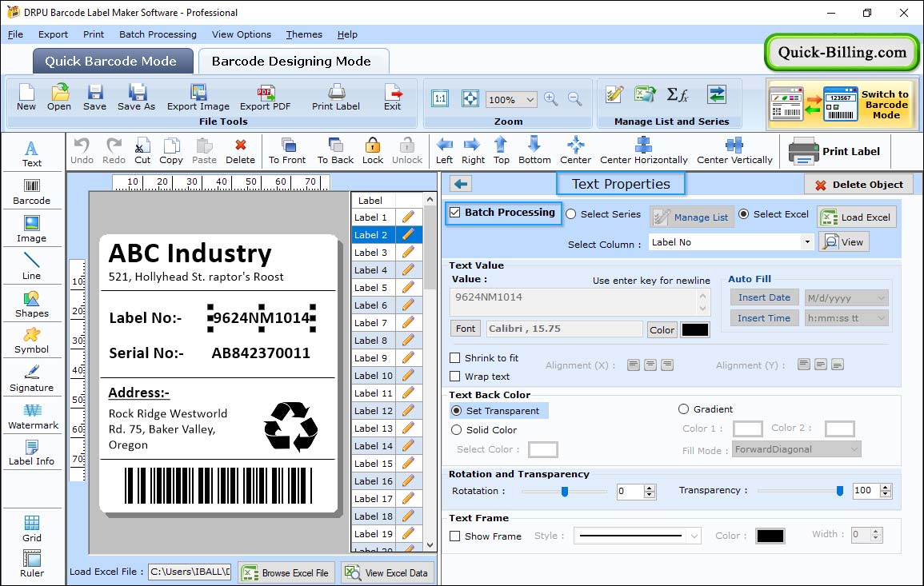Send object To Back
Image resolution: width=924 pixels, height=586 pixels.
335,151
